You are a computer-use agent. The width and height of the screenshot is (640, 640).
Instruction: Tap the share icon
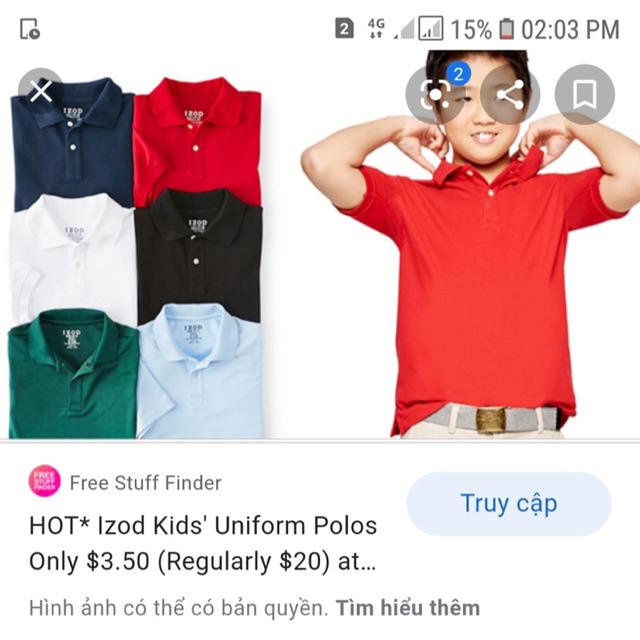tap(510, 94)
